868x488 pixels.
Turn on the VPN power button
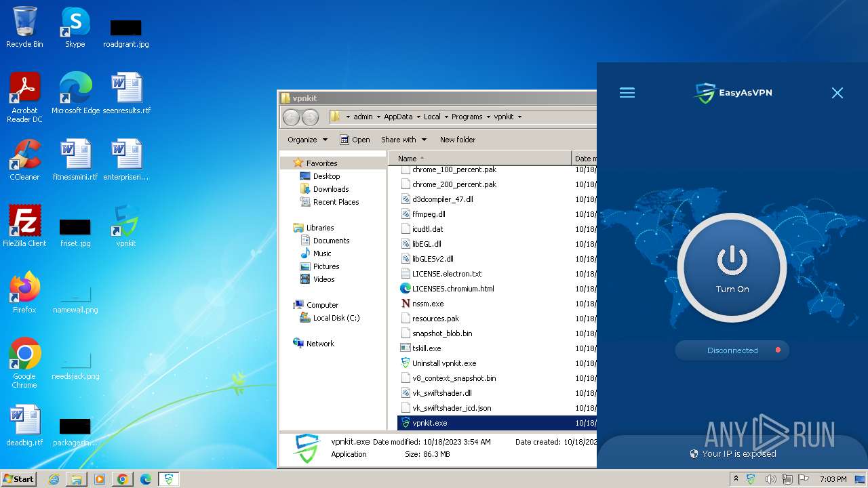(732, 269)
